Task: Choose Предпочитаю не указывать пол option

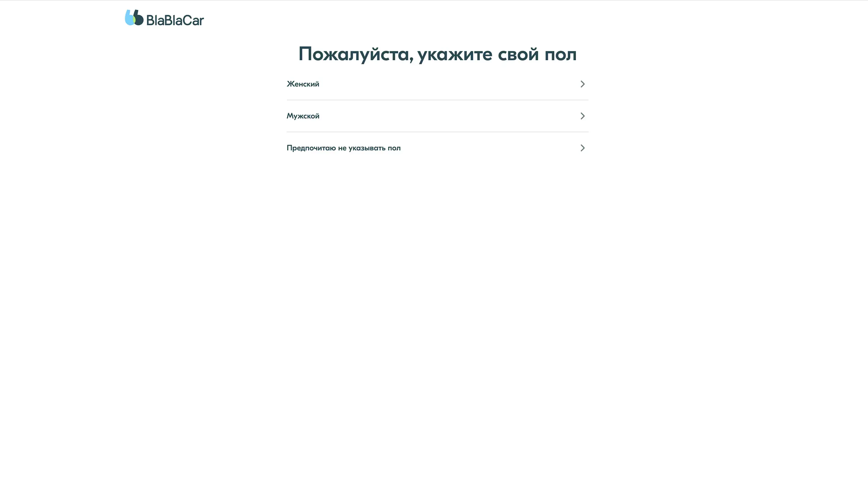Action: coord(343,148)
